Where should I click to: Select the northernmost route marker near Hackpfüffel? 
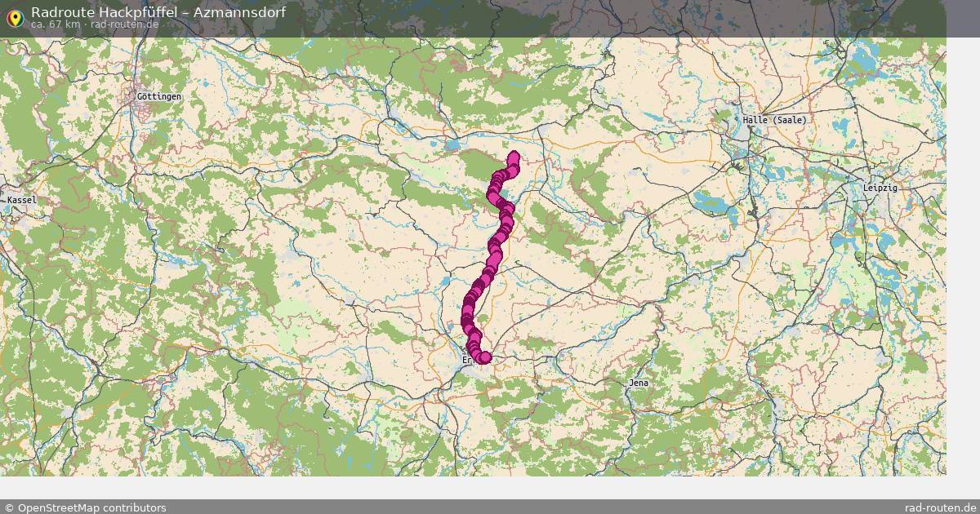click(514, 157)
